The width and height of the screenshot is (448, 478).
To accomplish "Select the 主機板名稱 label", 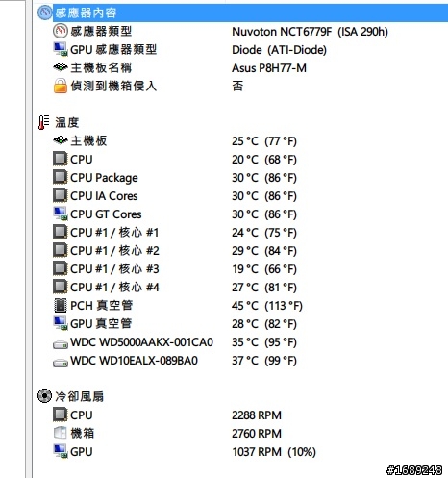I will click(x=101, y=67).
